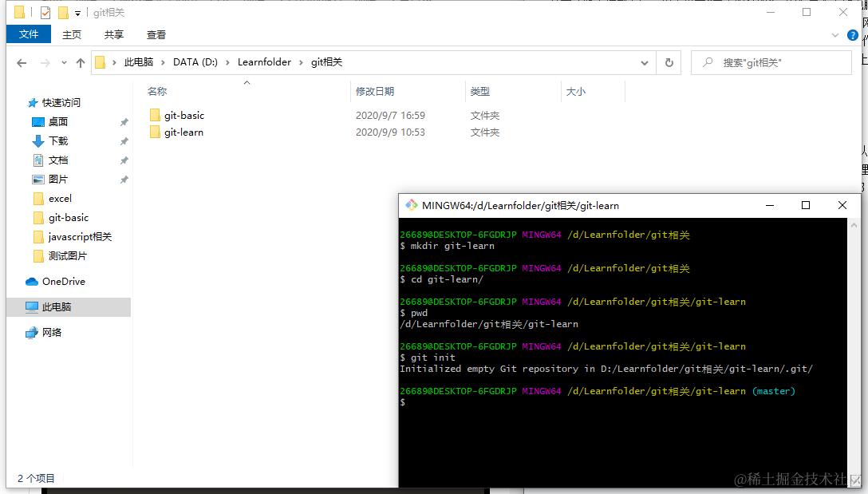Screen dimensions: 868x494
Task: Sort by 名称 column header
Action: (x=157, y=92)
